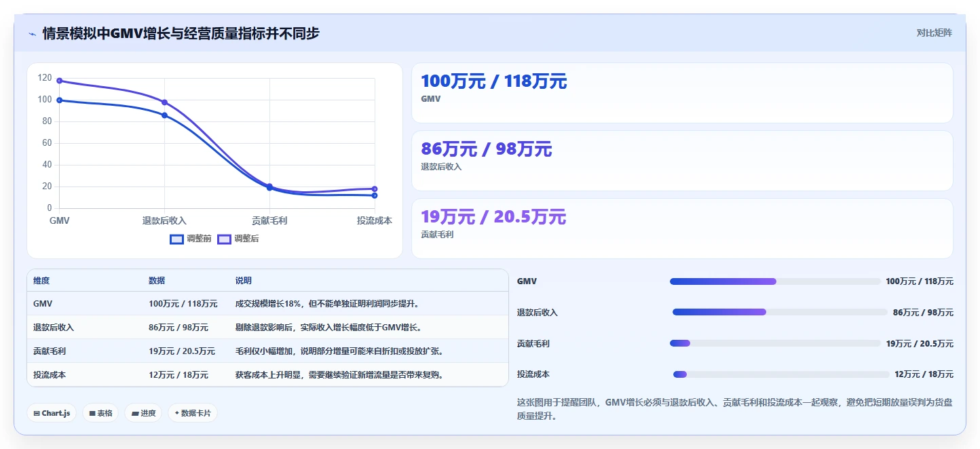
Task: Click the GMV cell in table
Action: click(x=43, y=304)
